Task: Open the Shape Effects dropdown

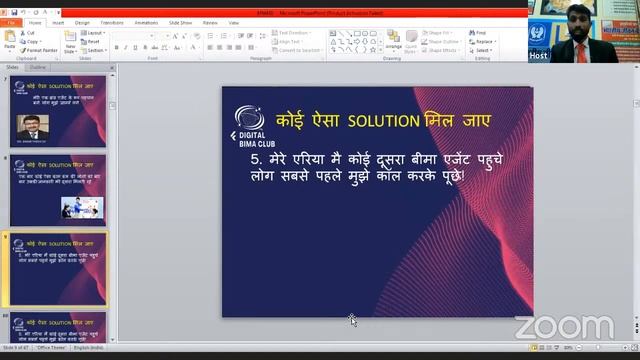Action: (440, 50)
